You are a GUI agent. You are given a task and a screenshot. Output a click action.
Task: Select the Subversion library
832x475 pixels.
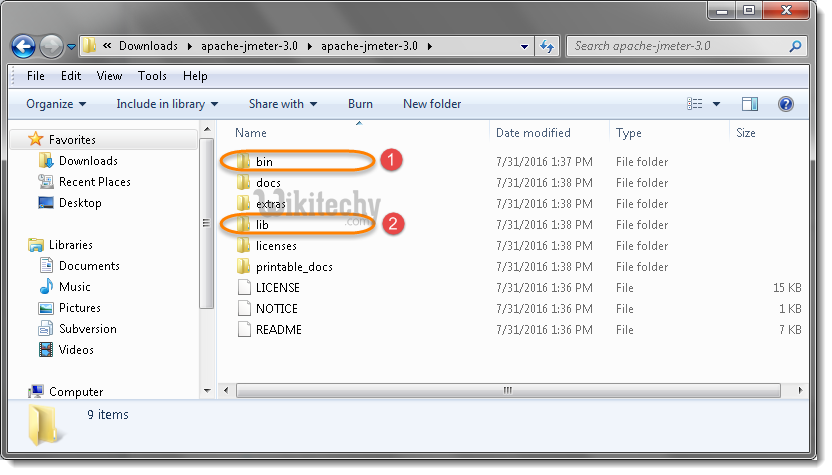pos(87,329)
